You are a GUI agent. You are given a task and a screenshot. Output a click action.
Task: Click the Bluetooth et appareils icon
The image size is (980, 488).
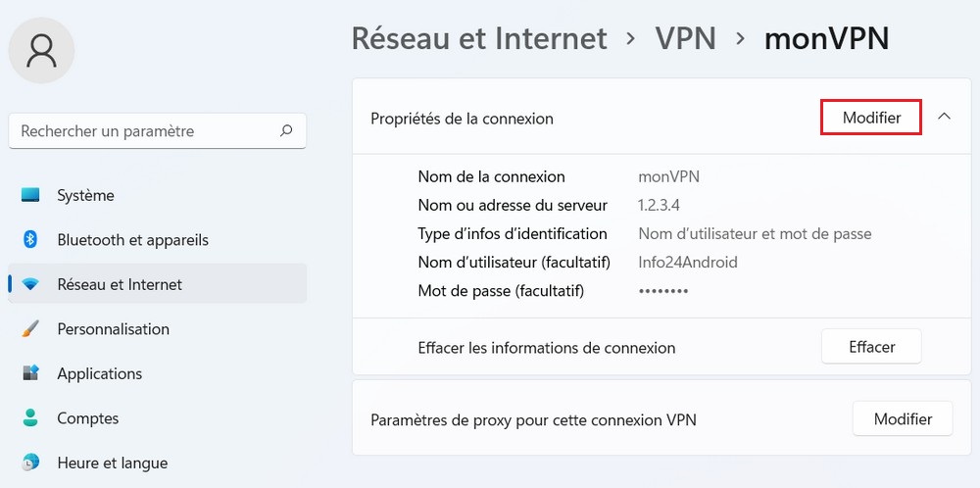[x=30, y=240]
